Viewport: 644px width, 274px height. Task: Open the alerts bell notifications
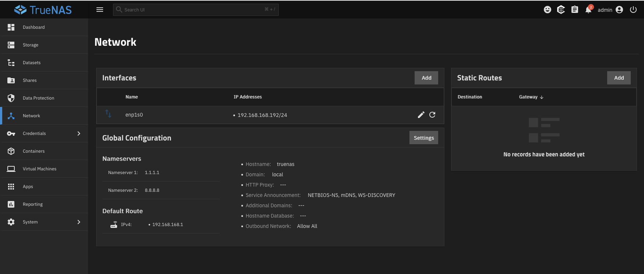tap(588, 10)
